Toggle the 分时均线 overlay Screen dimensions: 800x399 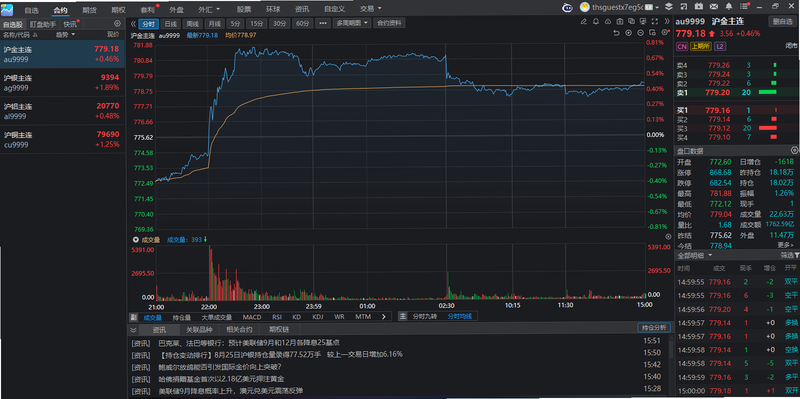pos(460,316)
